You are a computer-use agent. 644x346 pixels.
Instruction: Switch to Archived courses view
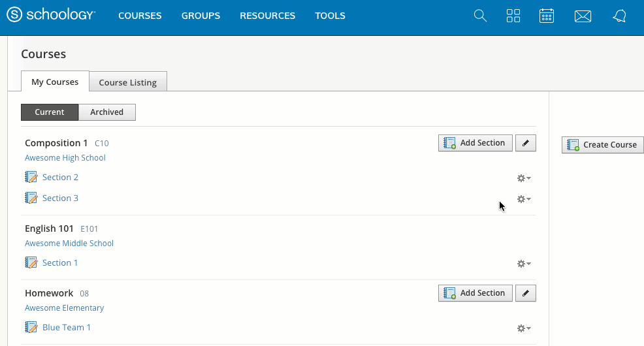106,112
